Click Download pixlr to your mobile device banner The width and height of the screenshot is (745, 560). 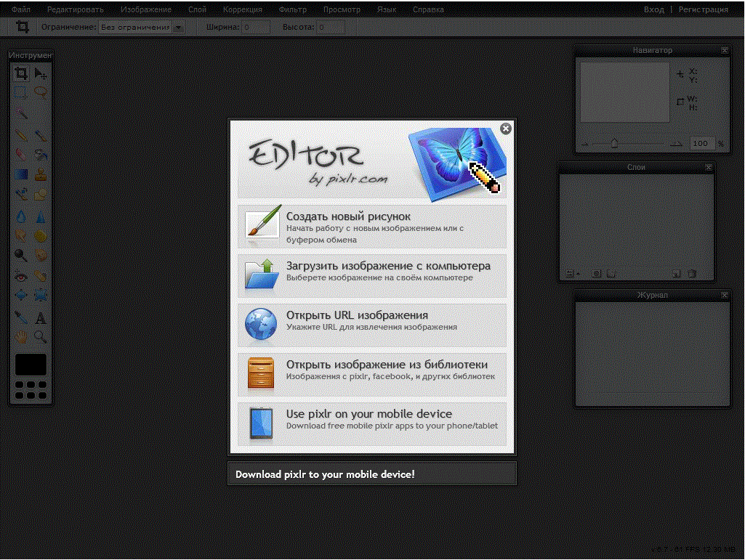pyautogui.click(x=372, y=474)
